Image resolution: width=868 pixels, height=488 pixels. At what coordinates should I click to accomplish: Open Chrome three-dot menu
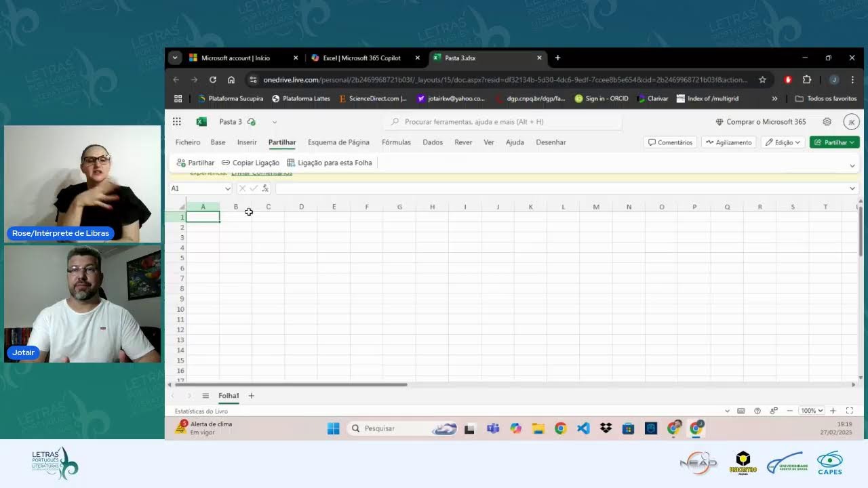point(852,79)
